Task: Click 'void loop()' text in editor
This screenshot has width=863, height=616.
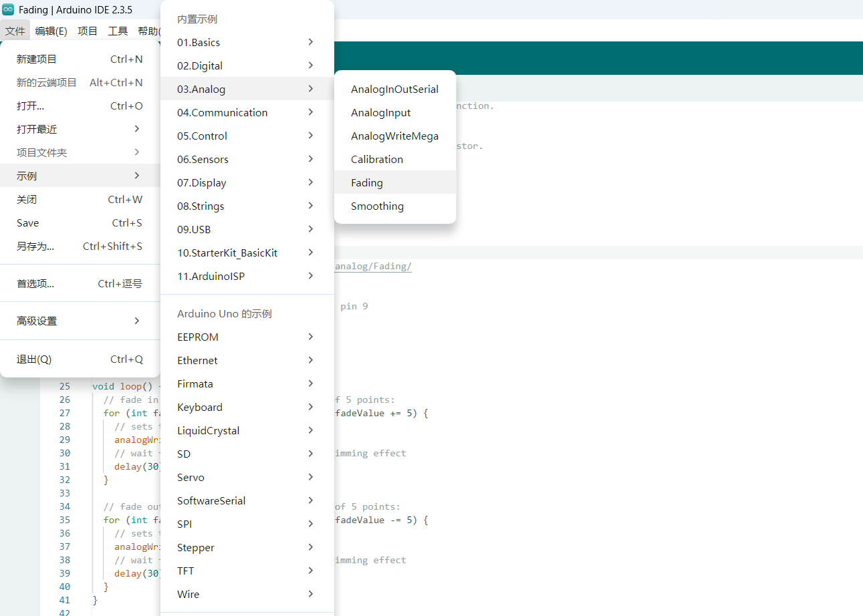Action: 122,386
